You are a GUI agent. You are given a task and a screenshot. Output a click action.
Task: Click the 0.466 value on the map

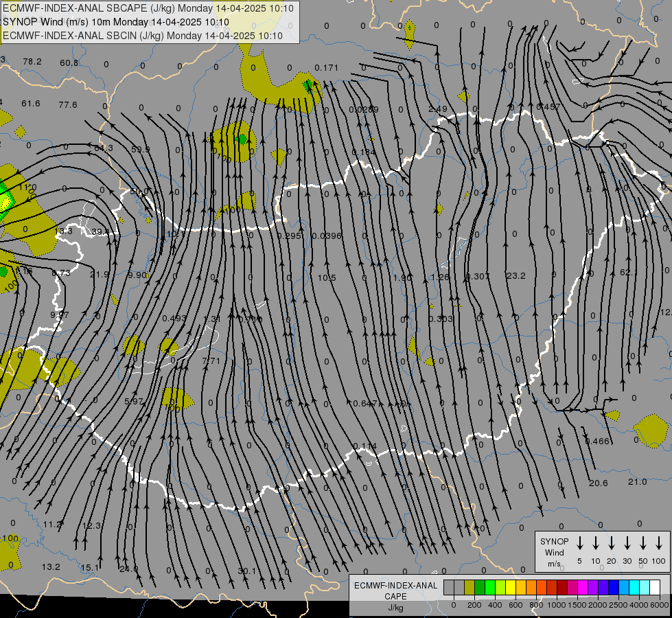[597, 442]
